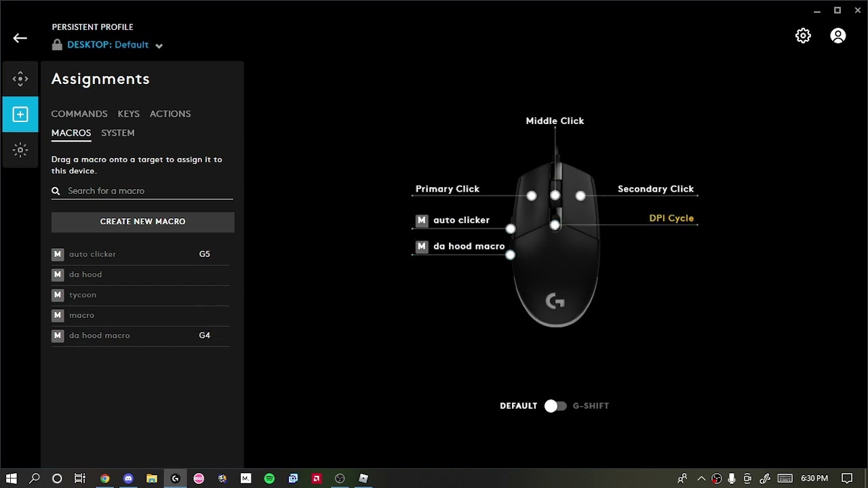
Task: Select the macro named "macro"
Action: click(140, 315)
